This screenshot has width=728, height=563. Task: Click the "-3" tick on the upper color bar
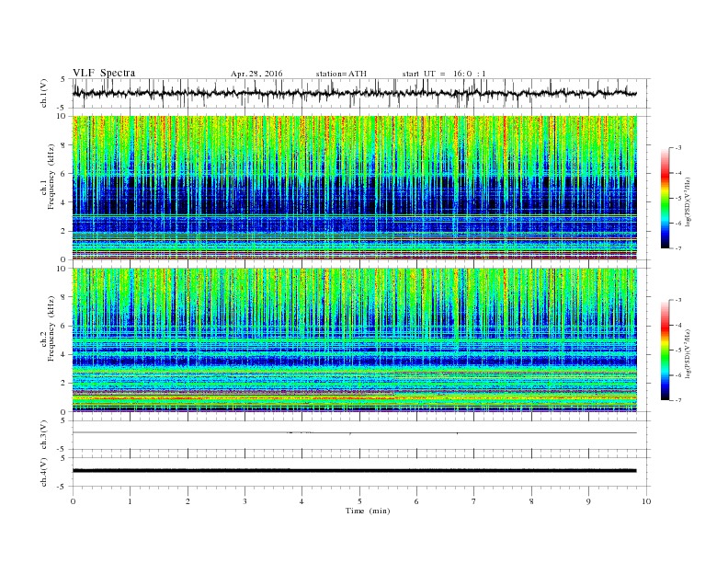[x=677, y=148]
